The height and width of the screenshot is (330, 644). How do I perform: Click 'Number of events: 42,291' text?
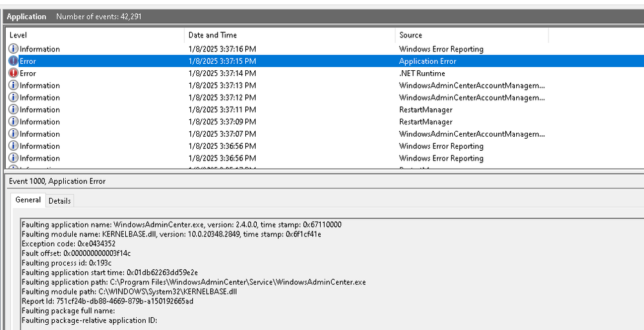99,17
